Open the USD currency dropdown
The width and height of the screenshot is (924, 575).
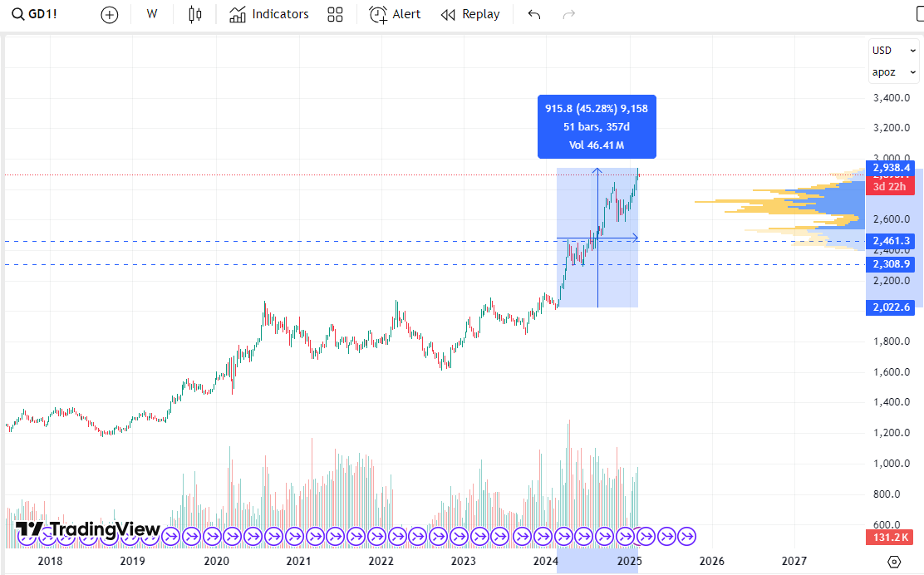click(892, 50)
